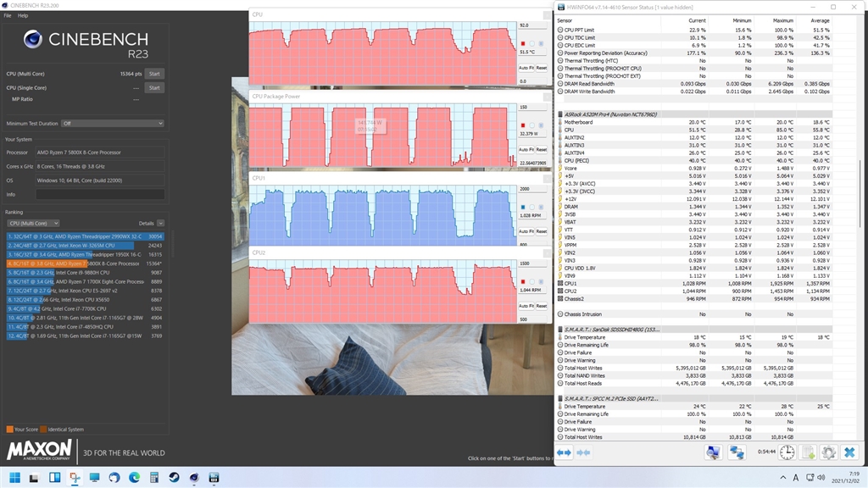
Task: Open Steam from the taskbar
Action: tap(174, 478)
